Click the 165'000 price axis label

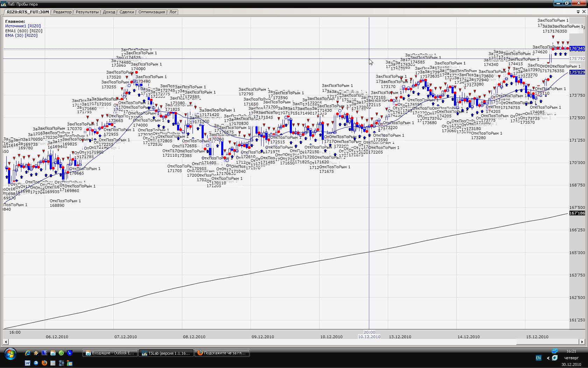point(577,253)
